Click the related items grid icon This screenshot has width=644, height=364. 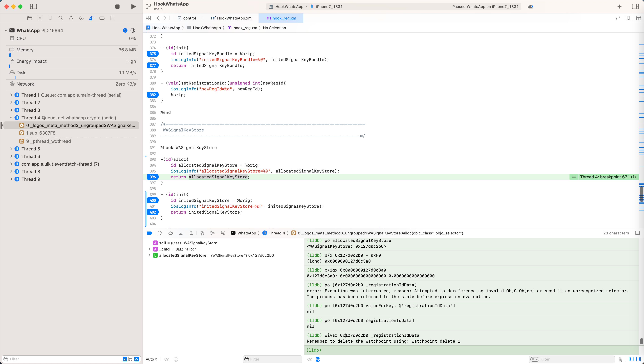tap(148, 18)
